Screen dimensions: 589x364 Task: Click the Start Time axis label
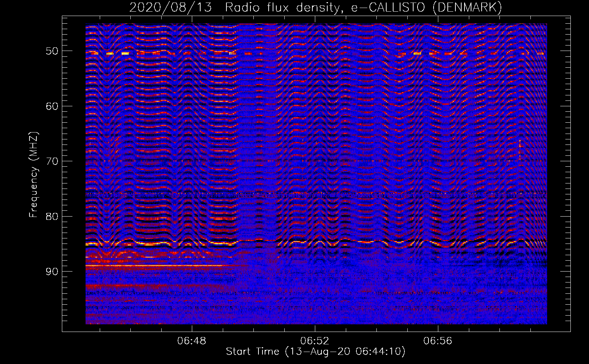point(316,352)
